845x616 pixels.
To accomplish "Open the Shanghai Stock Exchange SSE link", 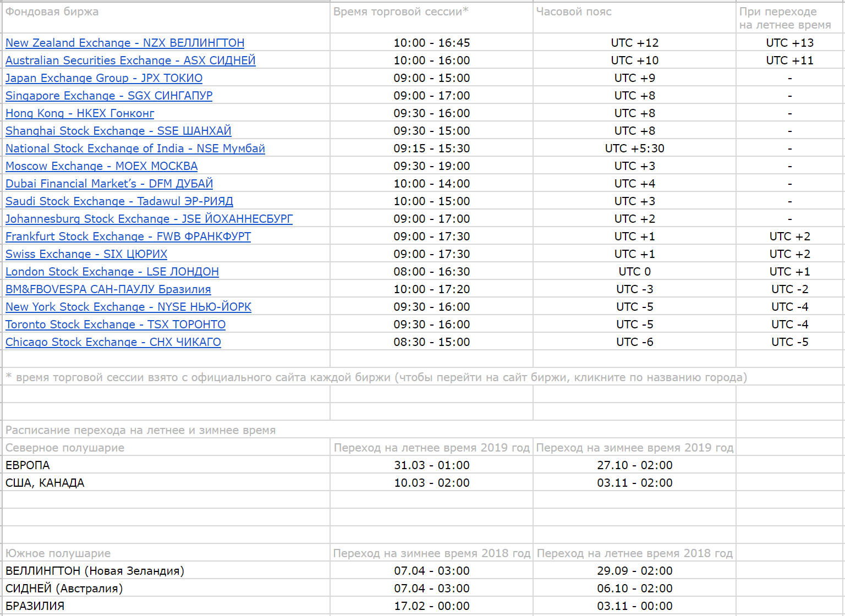I will 118,131.
